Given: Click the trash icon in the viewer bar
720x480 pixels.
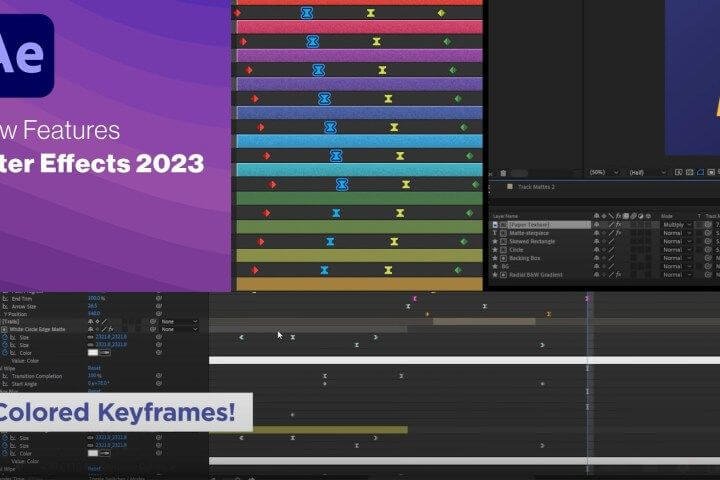Looking at the screenshot, I should point(503,173).
